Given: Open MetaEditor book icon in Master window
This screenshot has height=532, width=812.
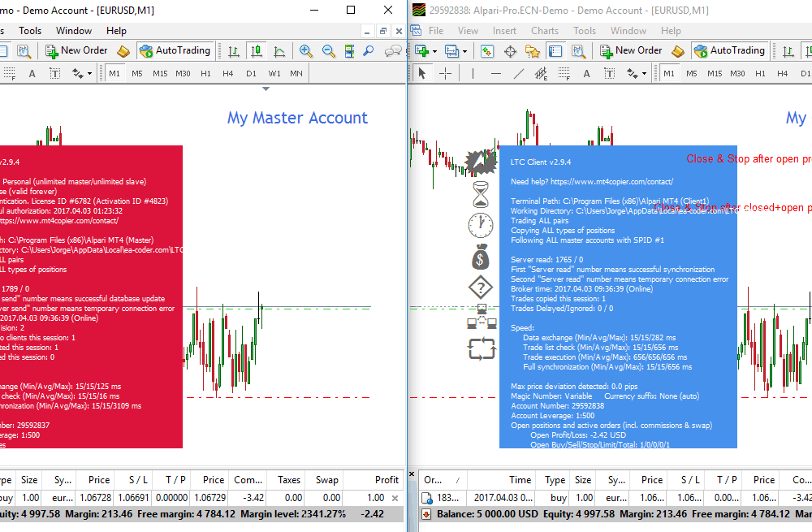Looking at the screenshot, I should pyautogui.click(x=123, y=51).
